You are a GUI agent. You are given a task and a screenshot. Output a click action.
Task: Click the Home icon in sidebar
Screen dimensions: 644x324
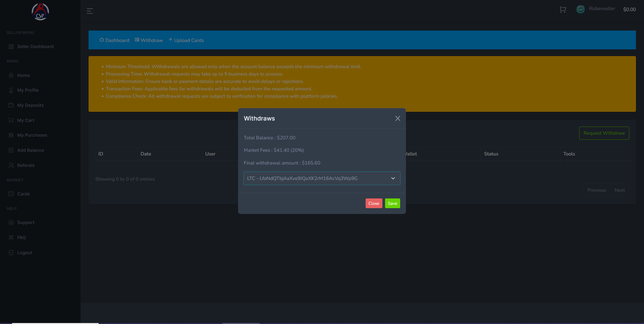[x=11, y=75]
